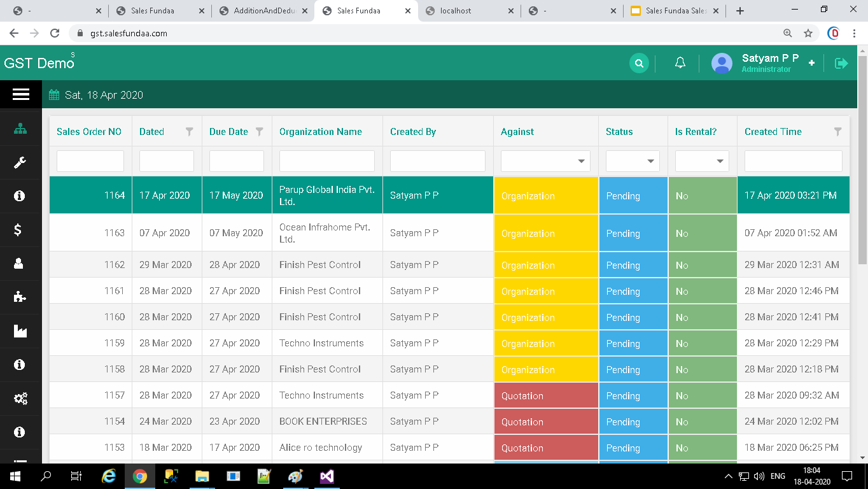Open the search icon in header
This screenshot has width=868, height=489.
pyautogui.click(x=639, y=63)
